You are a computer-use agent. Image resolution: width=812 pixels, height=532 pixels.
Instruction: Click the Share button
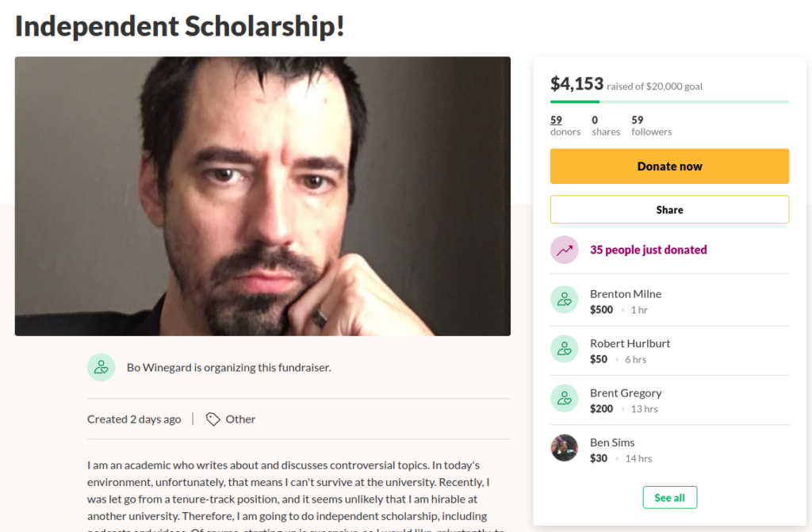tap(669, 210)
